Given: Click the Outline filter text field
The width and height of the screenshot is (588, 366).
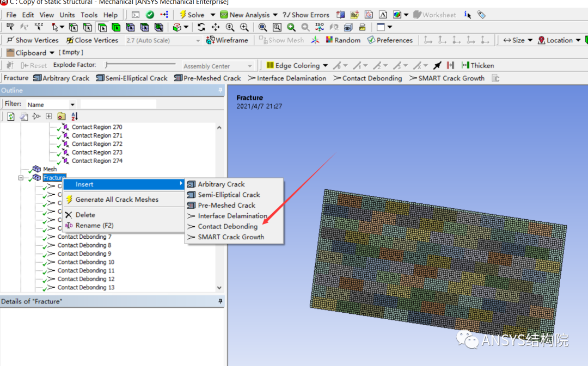Looking at the screenshot, I should (118, 104).
